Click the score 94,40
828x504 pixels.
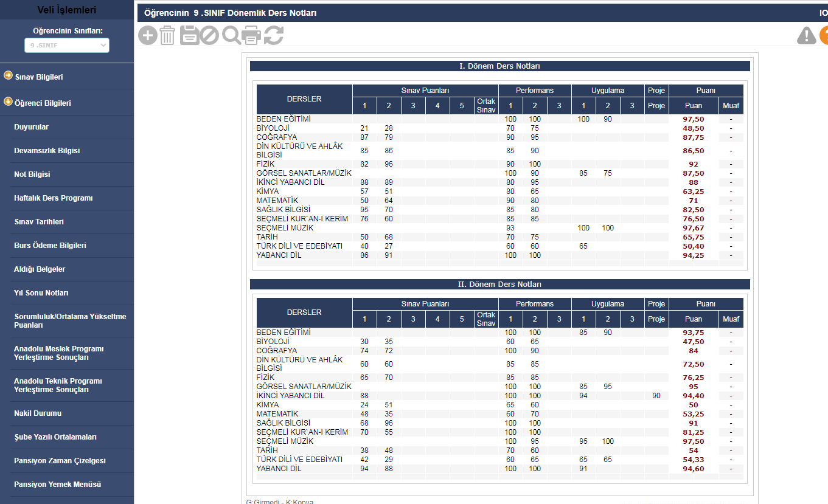(694, 396)
